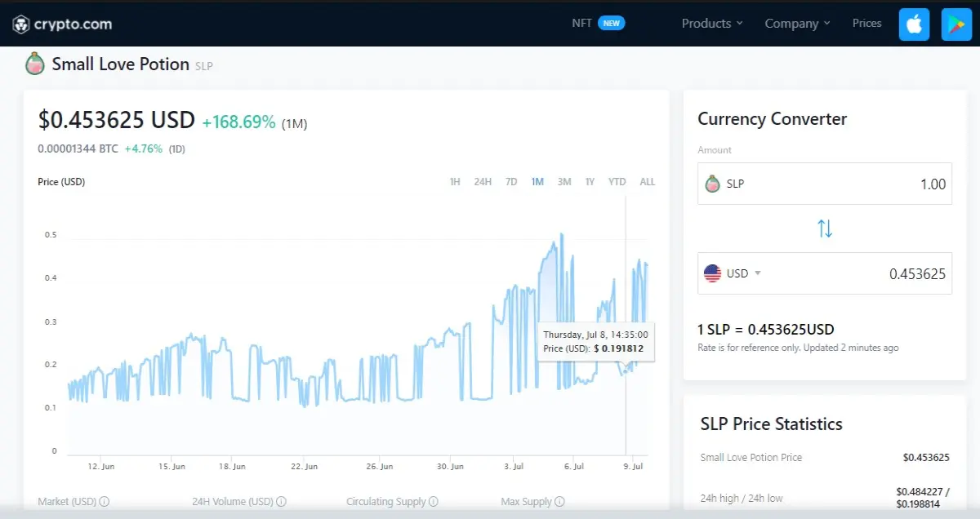
Task: Show info for 24H Volume (USD)
Action: click(x=281, y=502)
